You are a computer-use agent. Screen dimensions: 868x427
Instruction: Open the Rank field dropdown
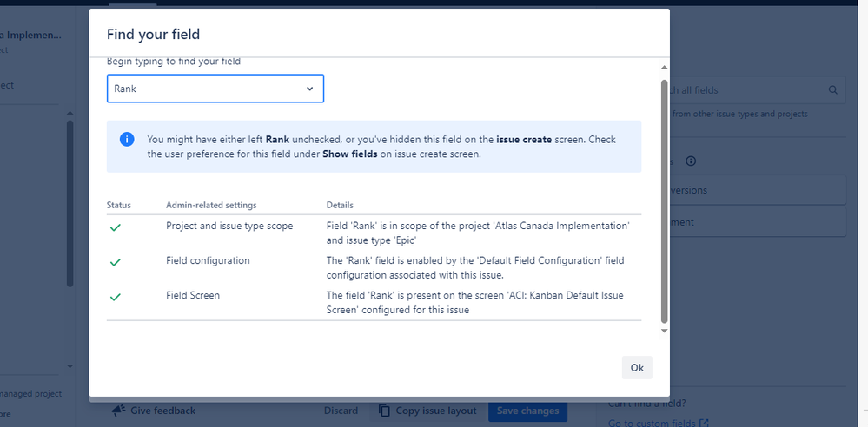point(215,89)
